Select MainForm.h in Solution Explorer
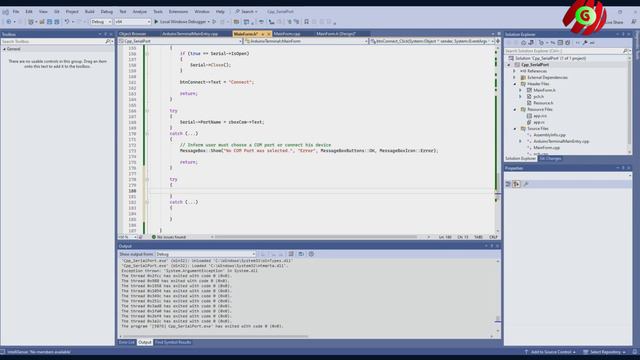Image resolution: width=640 pixels, height=360 pixels. 544,90
